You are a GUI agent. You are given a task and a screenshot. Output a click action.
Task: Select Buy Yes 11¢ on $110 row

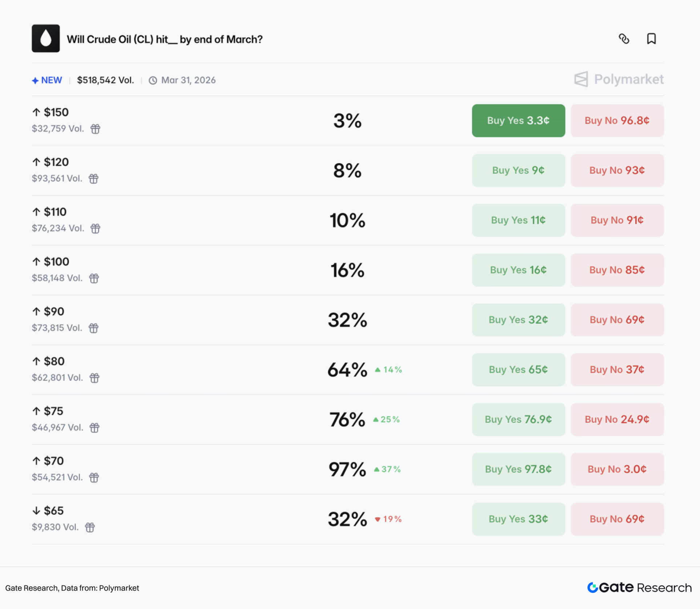pos(518,220)
